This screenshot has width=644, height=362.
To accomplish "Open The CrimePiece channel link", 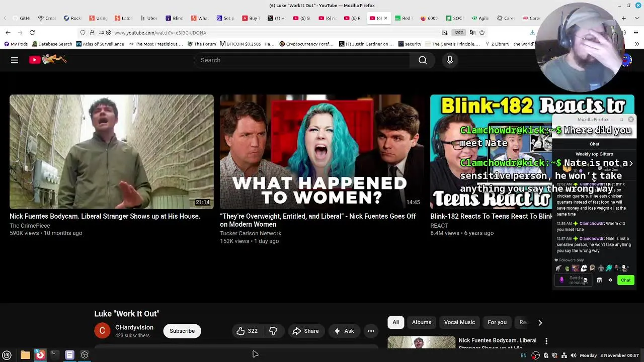I will (x=30, y=226).
